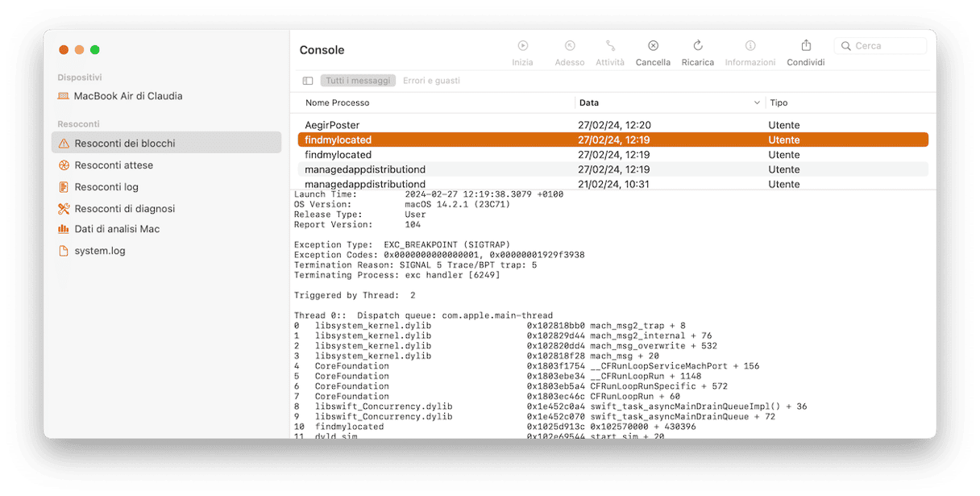980x496 pixels.
Task: Open Resoconti log in sidebar
Action: click(106, 187)
